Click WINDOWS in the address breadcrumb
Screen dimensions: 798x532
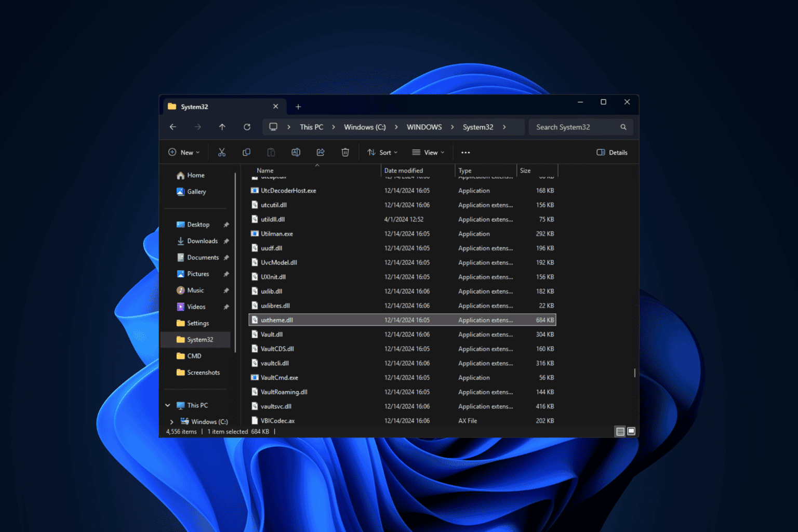coord(424,127)
